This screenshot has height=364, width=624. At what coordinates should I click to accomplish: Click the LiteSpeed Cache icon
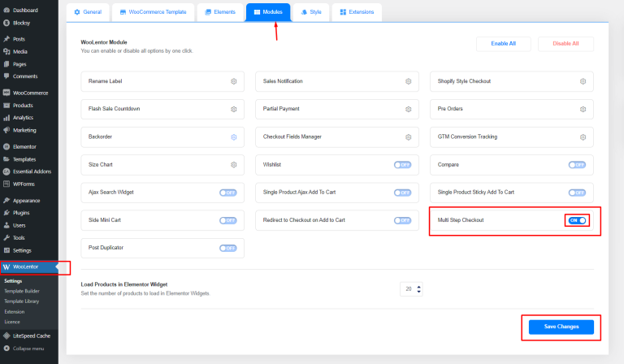coord(6,336)
